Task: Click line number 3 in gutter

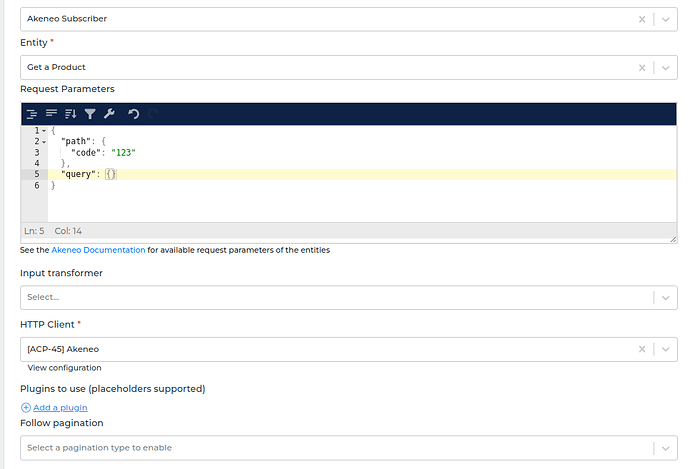Action: 37,153
